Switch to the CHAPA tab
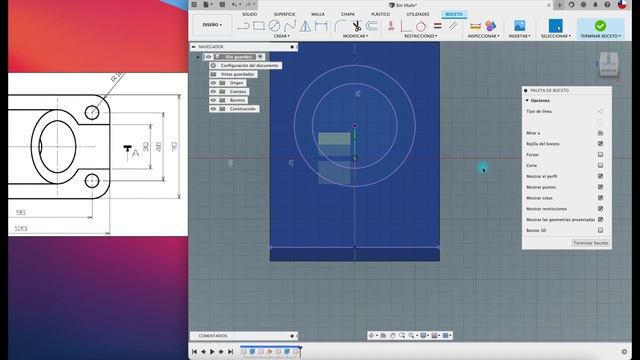 348,14
